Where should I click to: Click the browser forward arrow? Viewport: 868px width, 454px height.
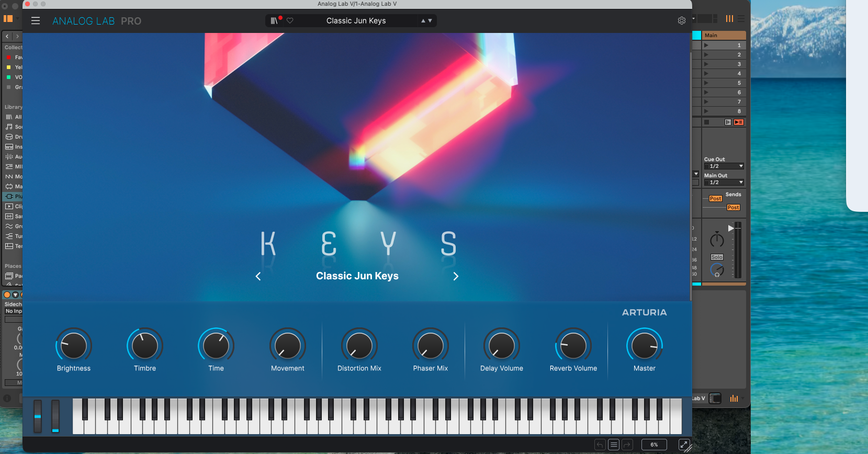click(x=17, y=37)
